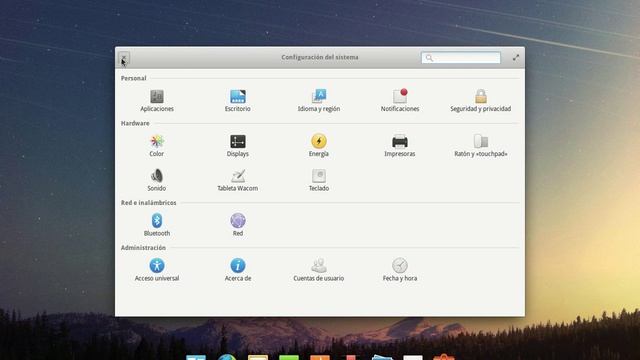Open the Aplicaciones settings
Image resolution: width=640 pixels, height=360 pixels.
pyautogui.click(x=157, y=100)
